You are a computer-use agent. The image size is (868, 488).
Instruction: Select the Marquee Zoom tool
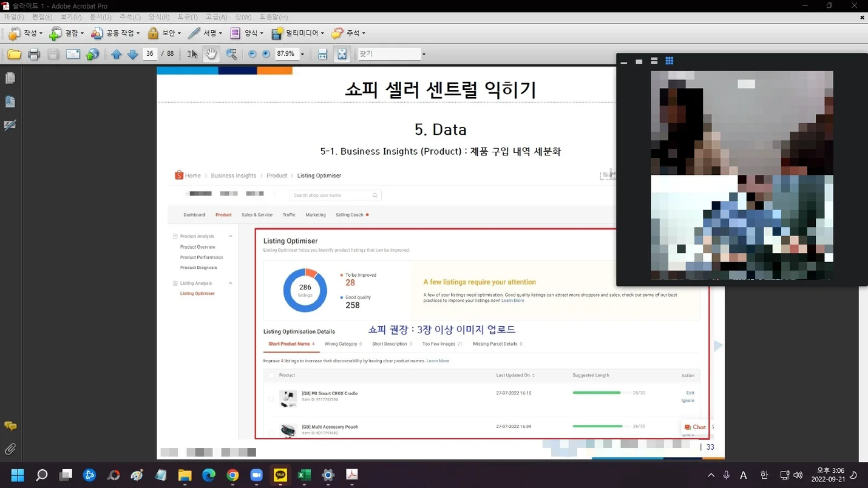point(231,54)
